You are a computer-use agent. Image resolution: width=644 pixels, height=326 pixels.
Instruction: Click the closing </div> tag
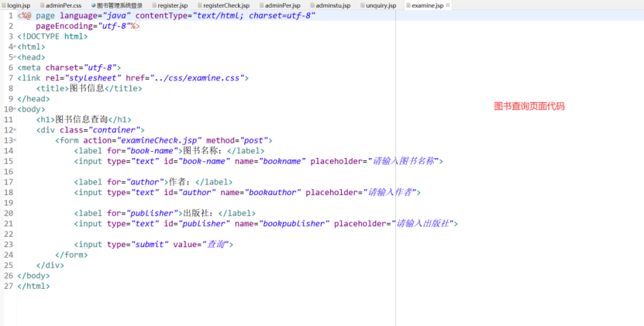tap(50, 266)
